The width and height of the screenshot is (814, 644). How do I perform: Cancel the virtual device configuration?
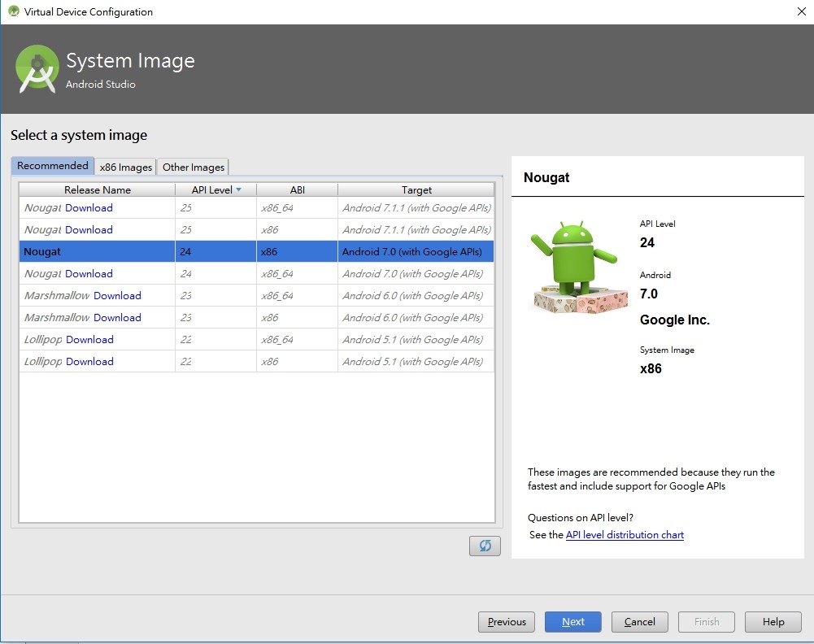point(639,622)
